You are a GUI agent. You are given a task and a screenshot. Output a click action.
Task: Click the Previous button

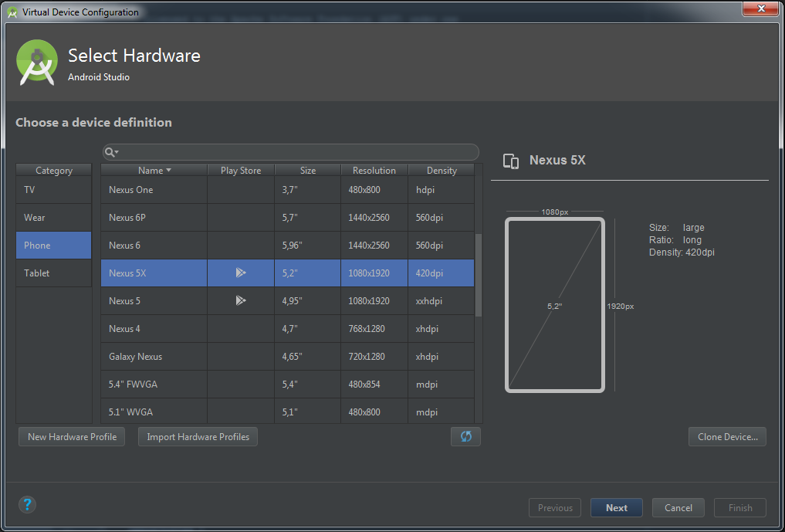tap(555, 507)
